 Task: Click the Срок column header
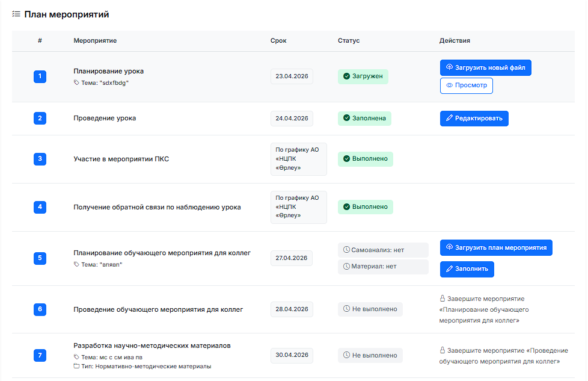(x=278, y=40)
